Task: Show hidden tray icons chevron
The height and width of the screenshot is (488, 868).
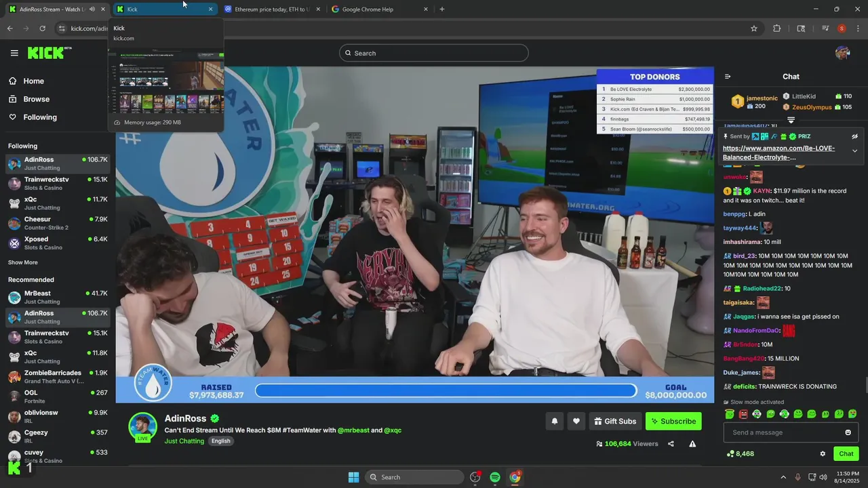Action: (x=783, y=477)
